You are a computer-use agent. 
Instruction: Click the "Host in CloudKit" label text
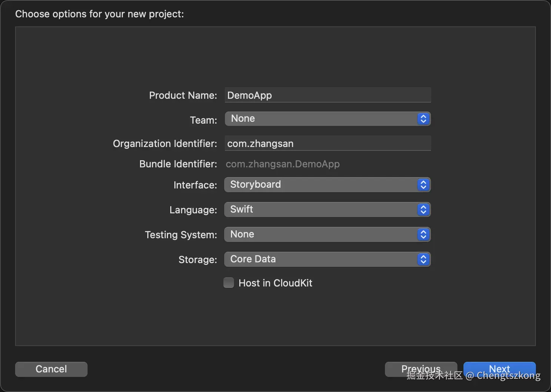[x=275, y=283]
